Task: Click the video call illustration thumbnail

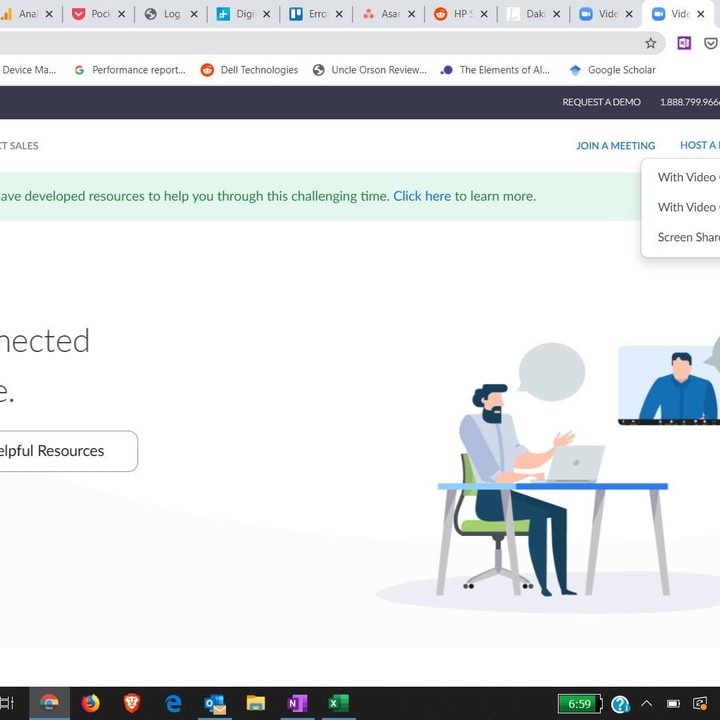Action: click(669, 385)
